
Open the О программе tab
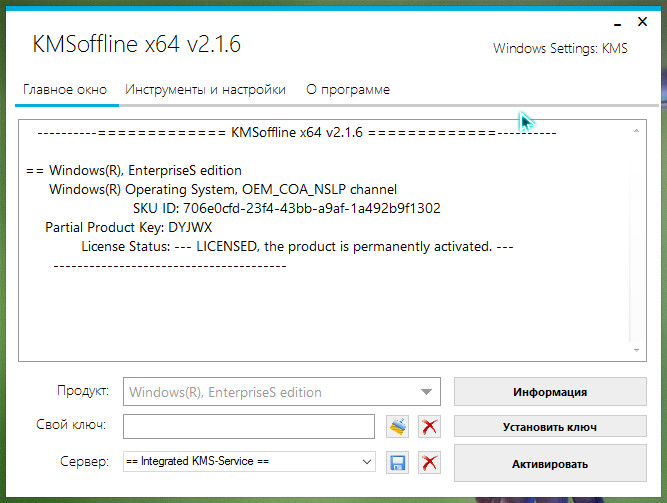(347, 90)
